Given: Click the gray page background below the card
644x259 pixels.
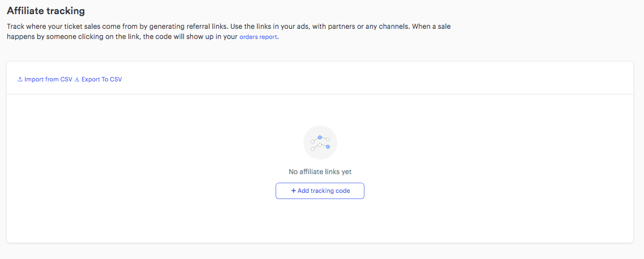Looking at the screenshot, I should click(320, 251).
